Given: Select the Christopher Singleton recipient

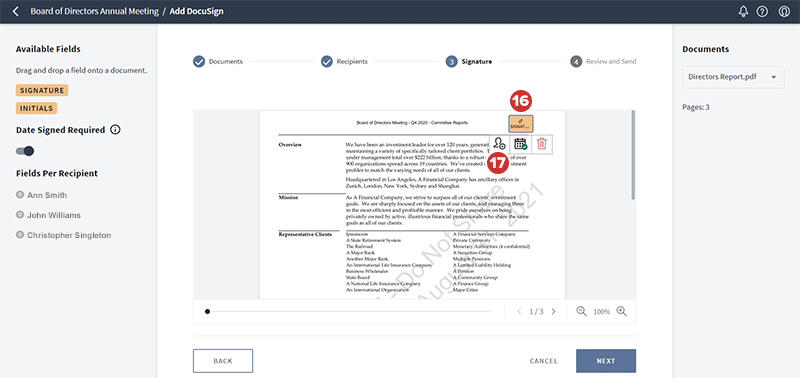Looking at the screenshot, I should click(63, 235).
